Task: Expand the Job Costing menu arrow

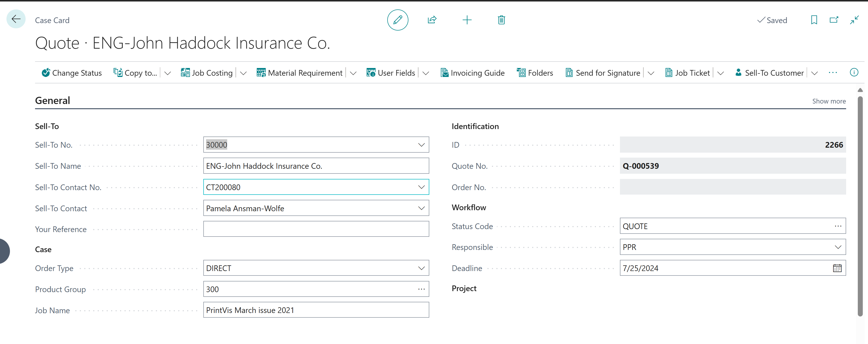Action: 243,73
